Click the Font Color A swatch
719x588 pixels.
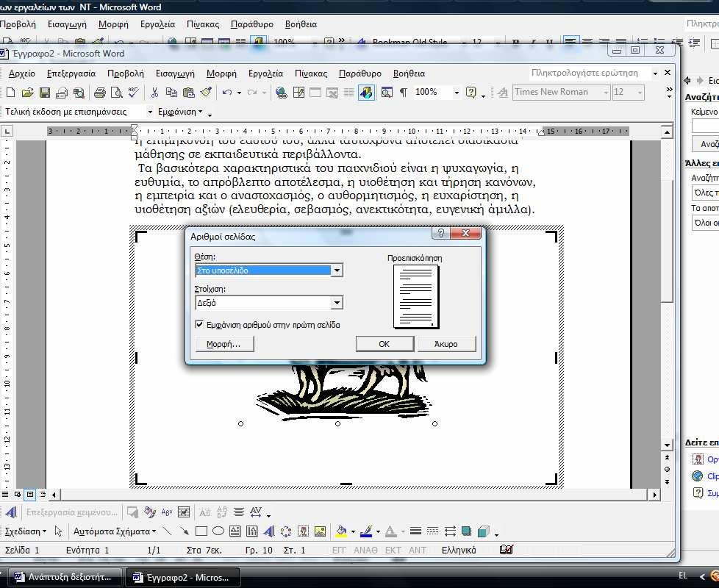[x=390, y=531]
